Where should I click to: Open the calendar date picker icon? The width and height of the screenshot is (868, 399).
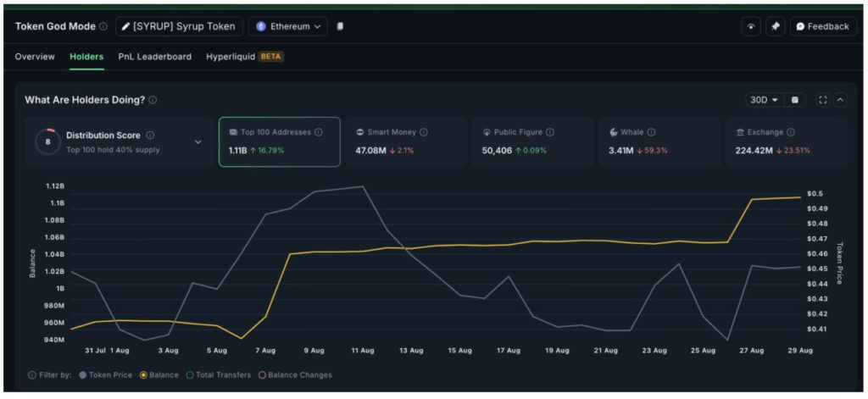tap(794, 100)
